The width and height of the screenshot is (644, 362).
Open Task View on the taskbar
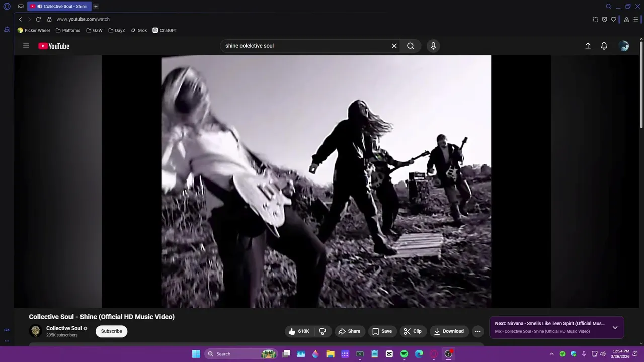tap(286, 354)
